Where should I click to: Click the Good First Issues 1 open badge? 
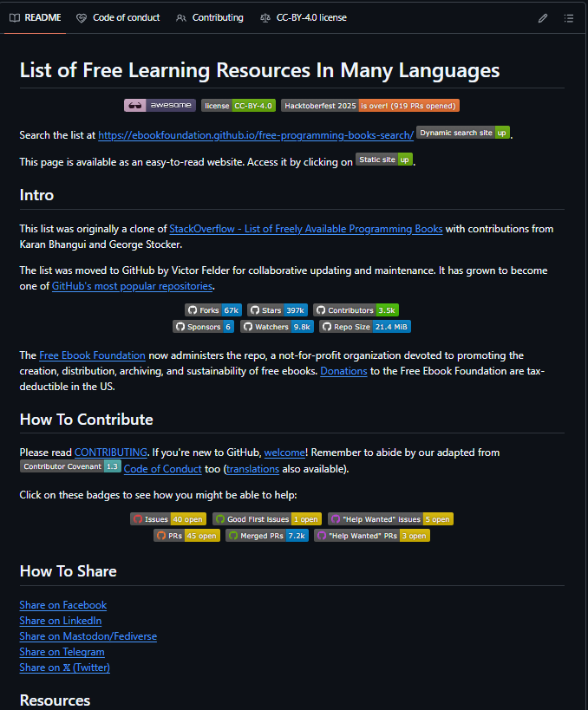pos(267,519)
